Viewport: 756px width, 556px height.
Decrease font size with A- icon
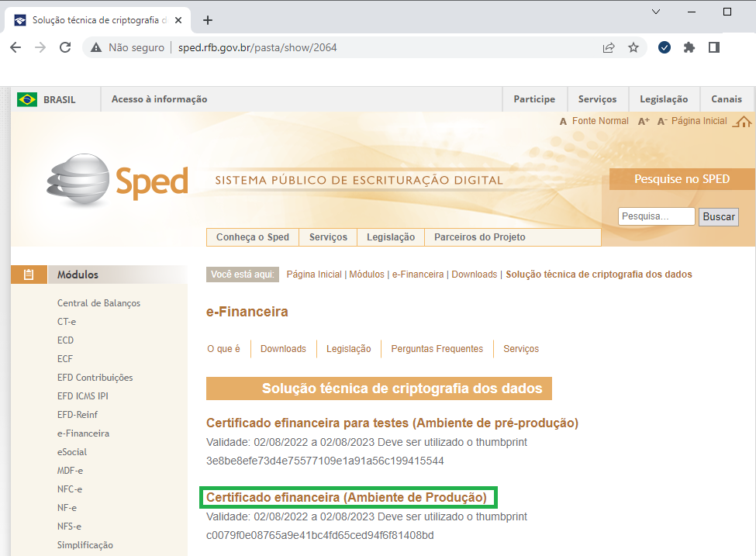pyautogui.click(x=662, y=121)
